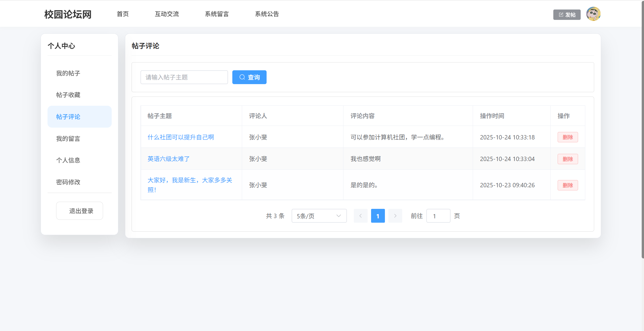Open 系统留言 in the top navigation

pyautogui.click(x=217, y=14)
